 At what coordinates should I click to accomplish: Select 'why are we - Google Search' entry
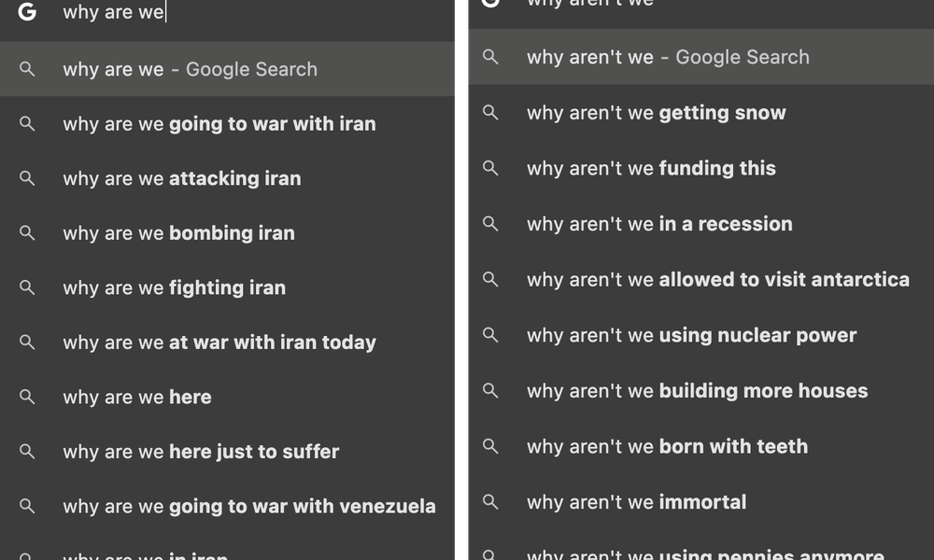click(x=191, y=69)
